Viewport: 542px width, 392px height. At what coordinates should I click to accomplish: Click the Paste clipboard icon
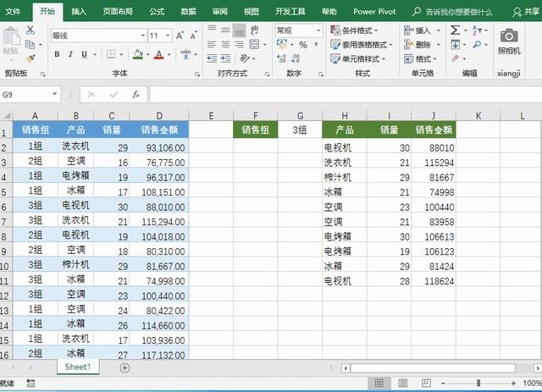point(11,36)
